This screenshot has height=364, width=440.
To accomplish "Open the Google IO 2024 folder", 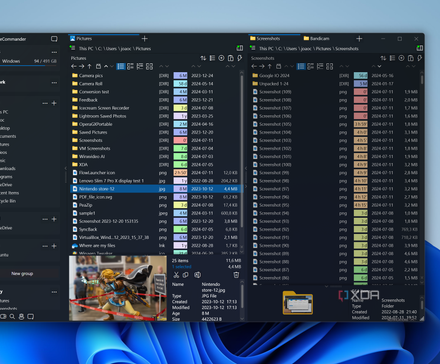I will [x=274, y=76].
